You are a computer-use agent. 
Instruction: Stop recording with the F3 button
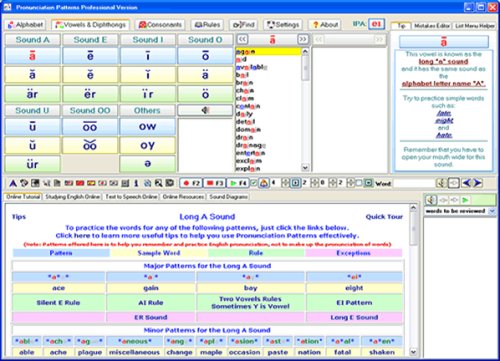point(214,183)
